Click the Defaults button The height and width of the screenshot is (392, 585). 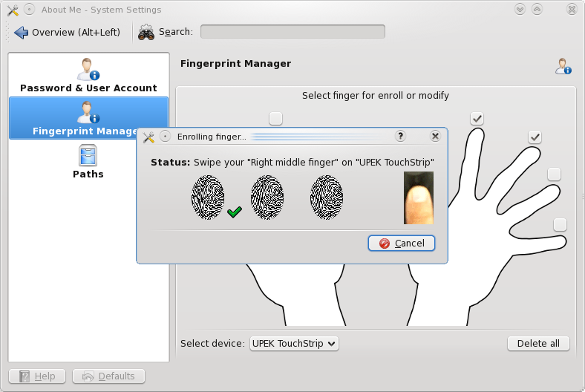[x=108, y=376]
